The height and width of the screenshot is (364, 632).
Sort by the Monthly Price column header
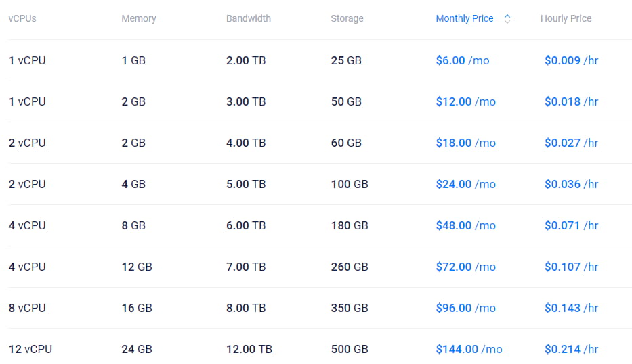[x=465, y=19]
